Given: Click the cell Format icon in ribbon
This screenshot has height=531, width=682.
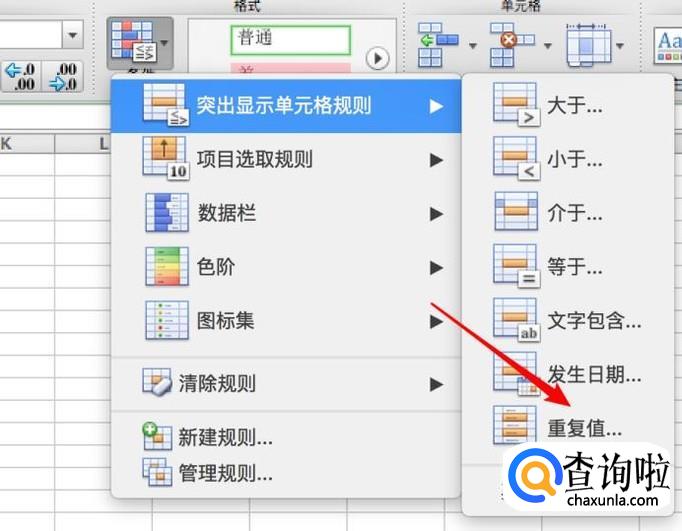Looking at the screenshot, I should point(588,45).
